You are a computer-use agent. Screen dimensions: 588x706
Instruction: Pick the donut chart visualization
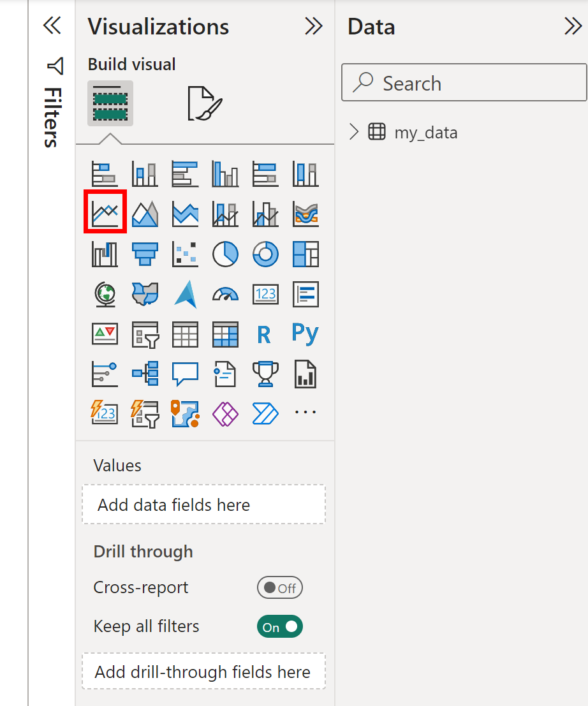[x=265, y=254]
